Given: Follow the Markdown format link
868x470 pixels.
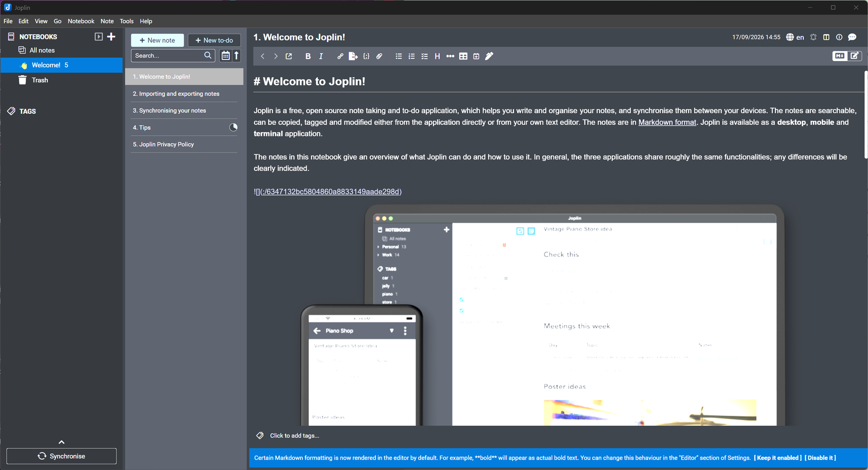Looking at the screenshot, I should tap(667, 122).
